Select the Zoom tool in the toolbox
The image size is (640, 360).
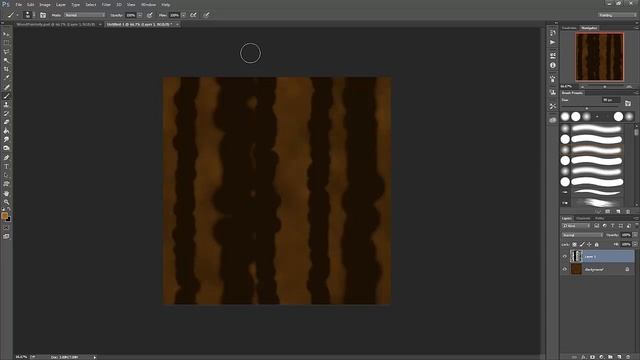tap(6, 202)
